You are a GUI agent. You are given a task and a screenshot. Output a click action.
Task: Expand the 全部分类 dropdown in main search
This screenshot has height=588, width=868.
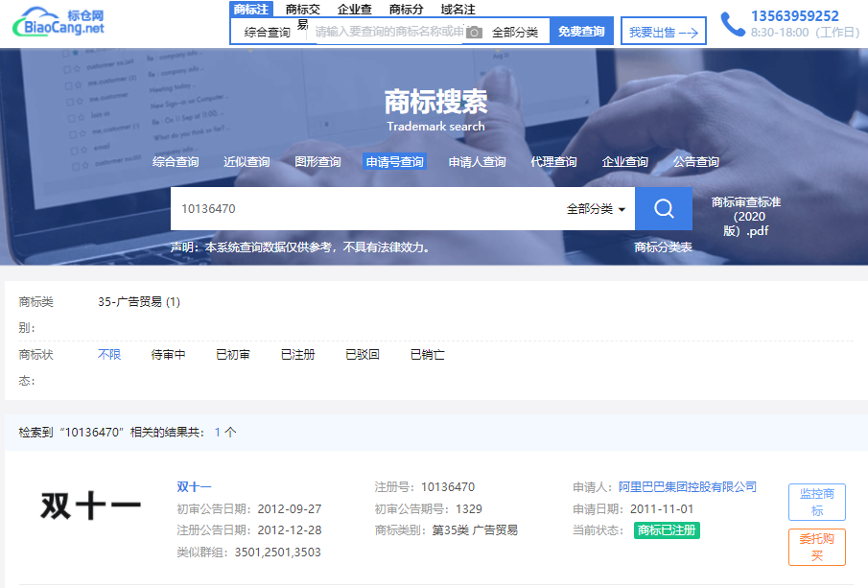[596, 209]
